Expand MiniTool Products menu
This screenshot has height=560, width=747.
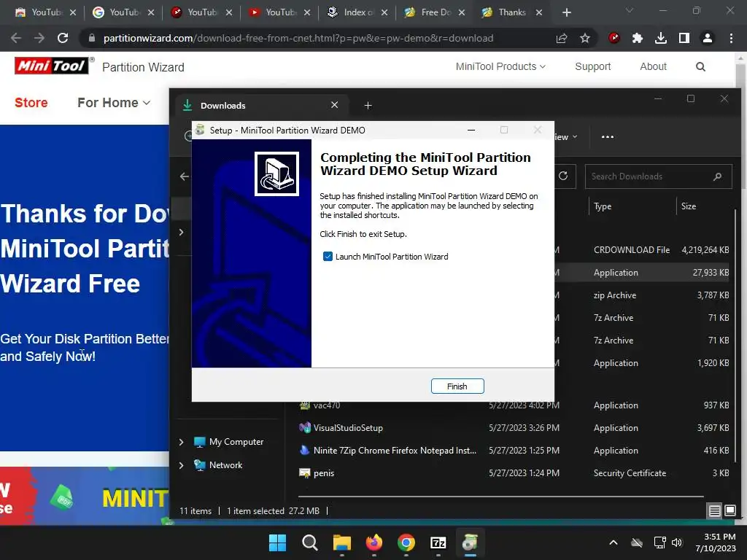click(x=500, y=66)
